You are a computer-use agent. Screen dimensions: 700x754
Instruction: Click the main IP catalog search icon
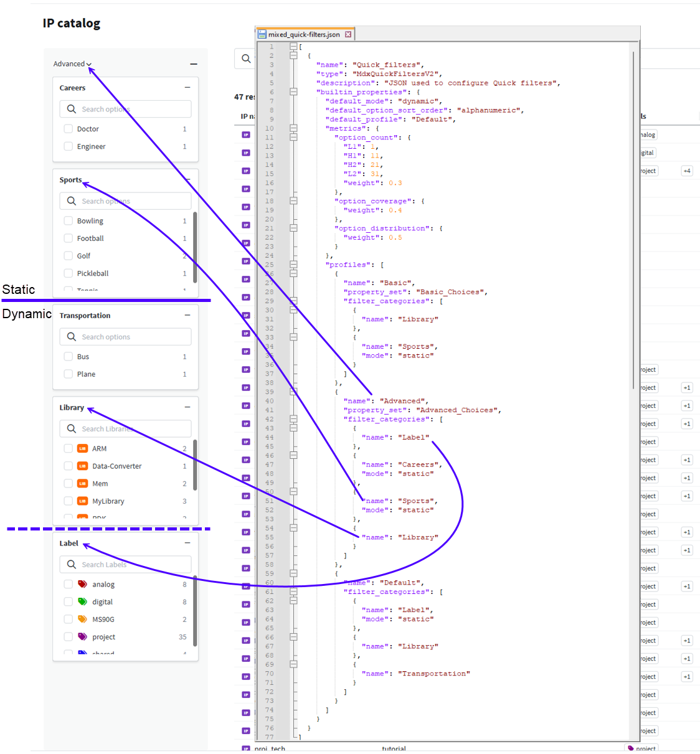pos(246,59)
